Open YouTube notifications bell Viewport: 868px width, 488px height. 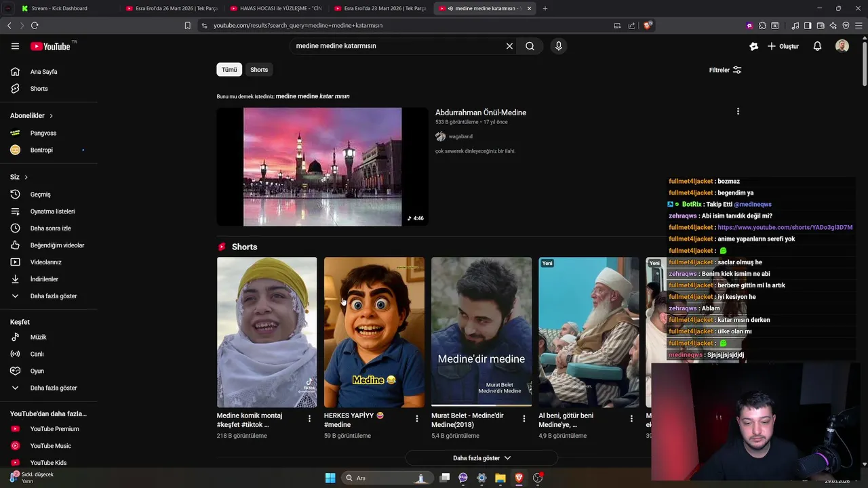pyautogui.click(x=817, y=46)
